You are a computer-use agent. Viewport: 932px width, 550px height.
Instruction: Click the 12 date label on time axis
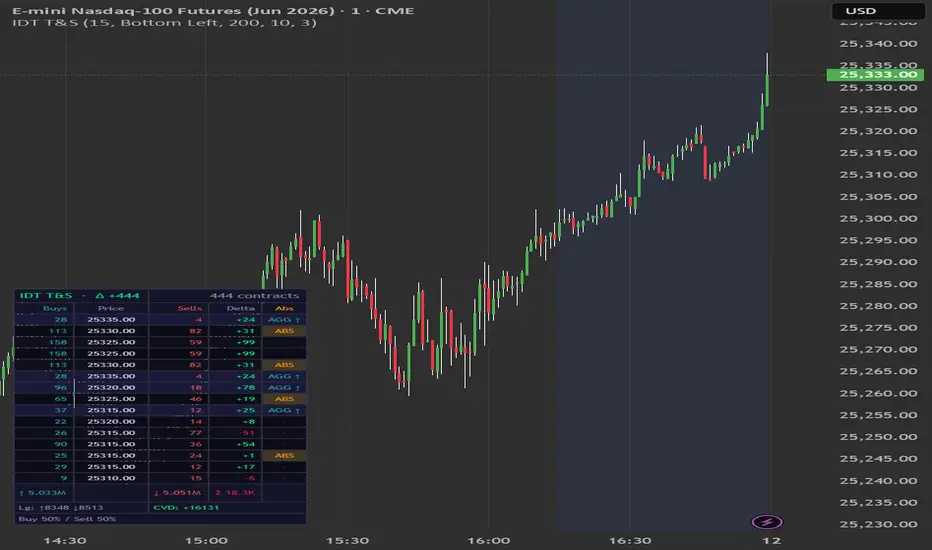772,540
